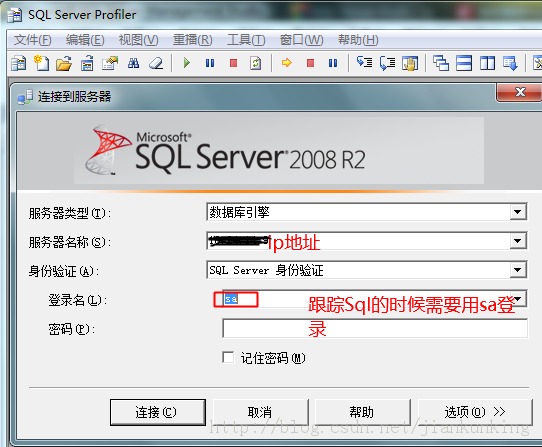This screenshot has width=542, height=447.
Task: Click the New Trace toolbar icon
Action: point(19,63)
